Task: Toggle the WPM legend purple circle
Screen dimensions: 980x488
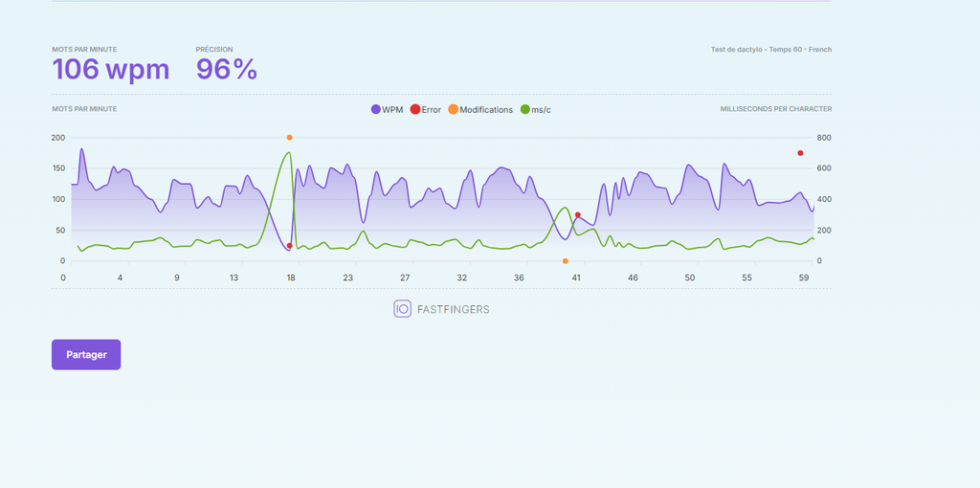Action: 375,109
